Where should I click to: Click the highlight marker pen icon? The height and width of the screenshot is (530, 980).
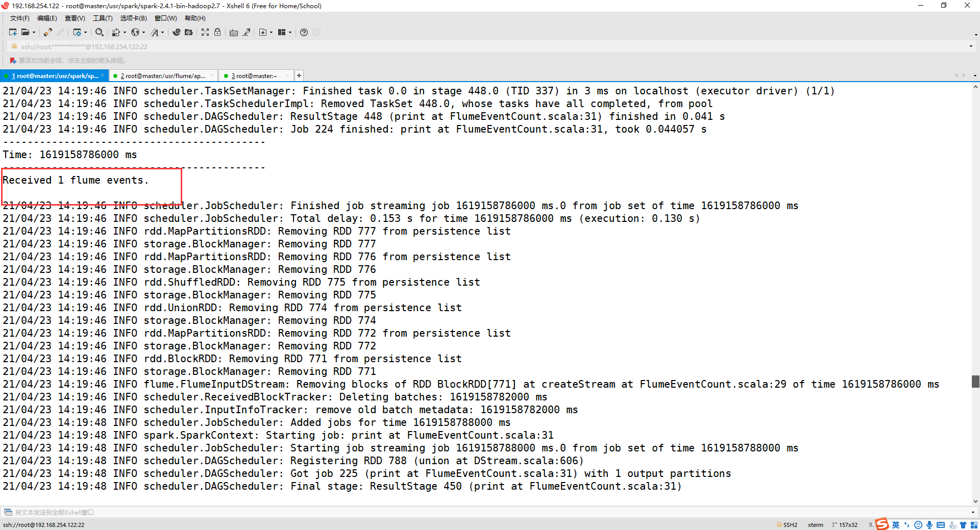pyautogui.click(x=246, y=32)
